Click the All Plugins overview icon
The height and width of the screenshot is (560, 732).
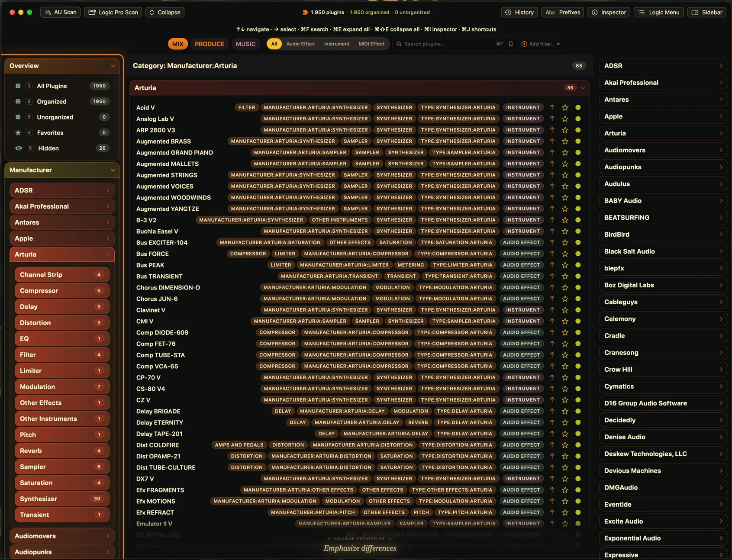point(18,86)
